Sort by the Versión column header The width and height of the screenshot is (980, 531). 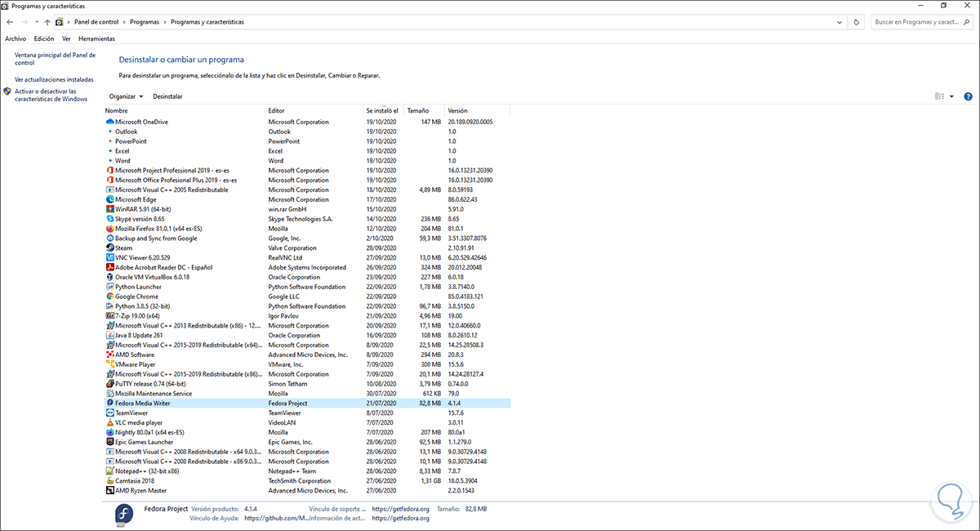[x=477, y=110]
